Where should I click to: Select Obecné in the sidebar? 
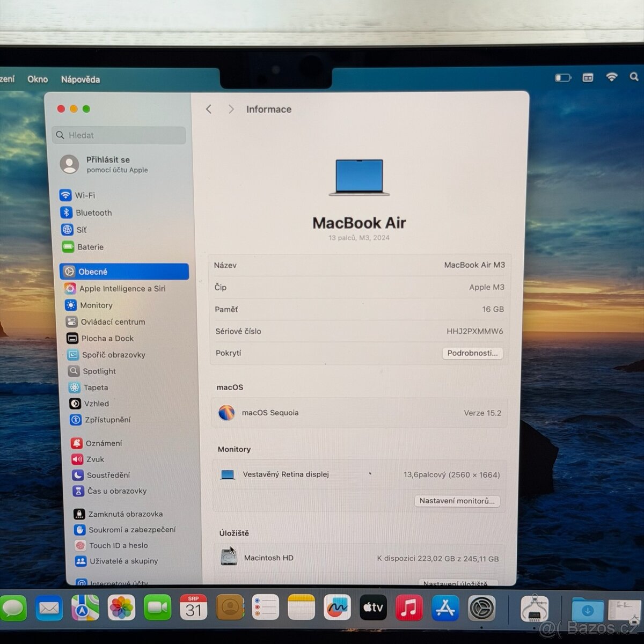(124, 272)
